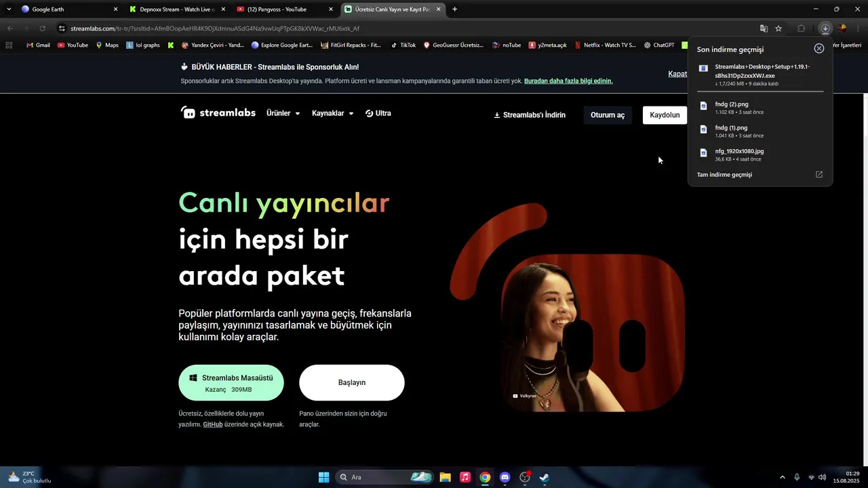Screen dimensions: 868x488
Task: Open Steam from the taskbar
Action: 544,477
